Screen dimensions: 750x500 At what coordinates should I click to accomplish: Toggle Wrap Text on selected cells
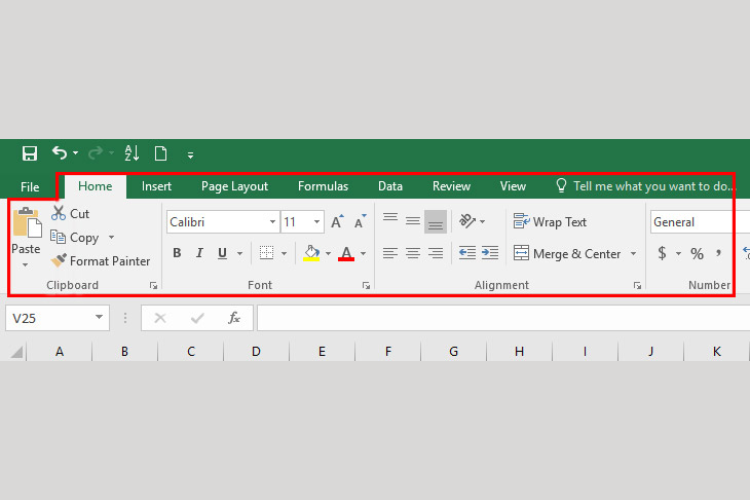[x=550, y=222]
